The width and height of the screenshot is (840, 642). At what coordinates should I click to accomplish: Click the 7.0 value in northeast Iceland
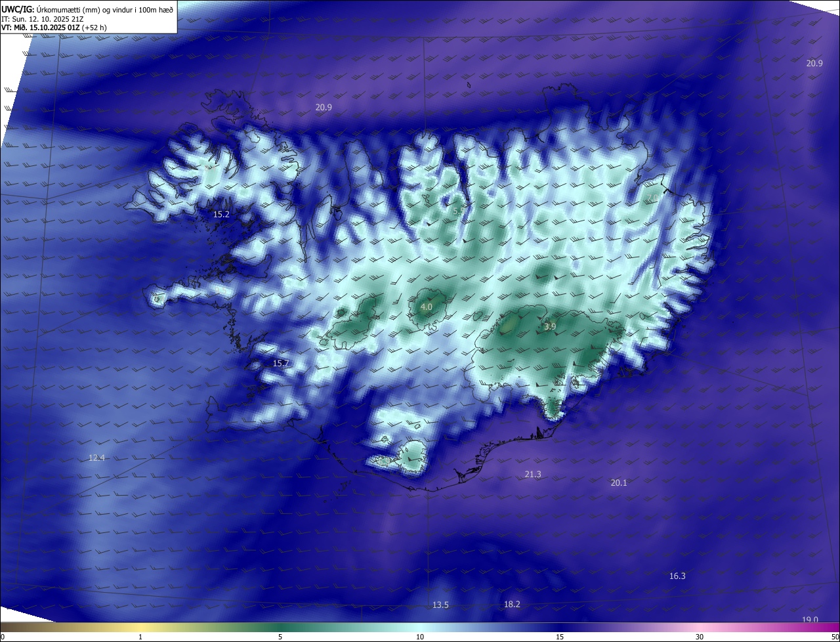[x=654, y=198]
